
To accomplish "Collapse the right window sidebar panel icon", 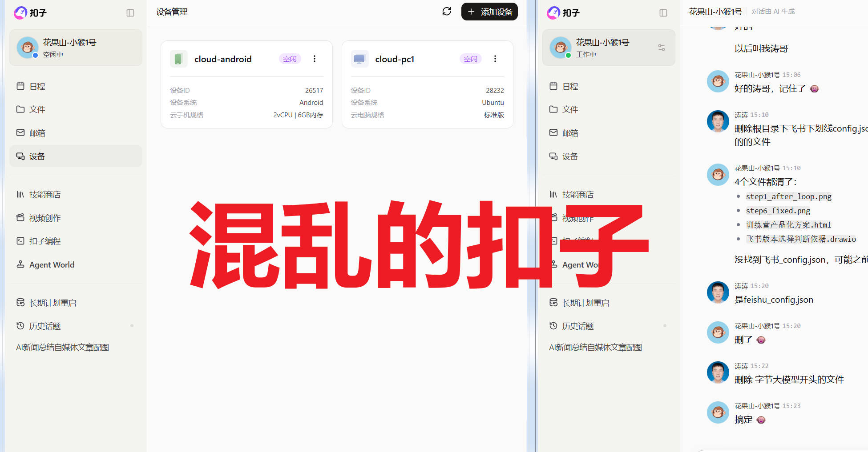I will click(663, 13).
